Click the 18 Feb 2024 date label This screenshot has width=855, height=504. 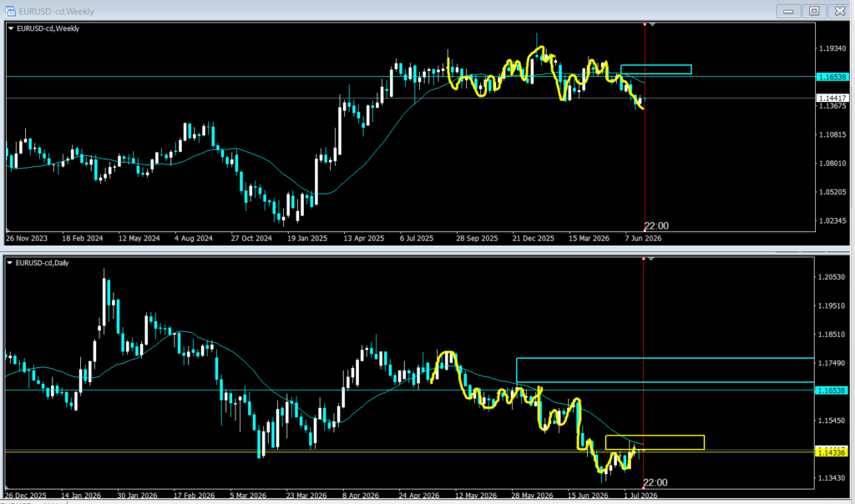[83, 238]
